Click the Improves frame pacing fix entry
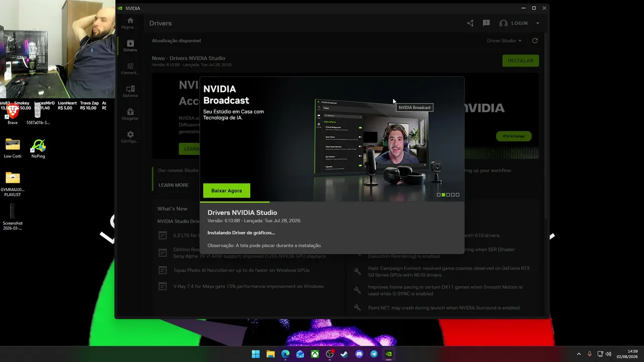 point(445,290)
